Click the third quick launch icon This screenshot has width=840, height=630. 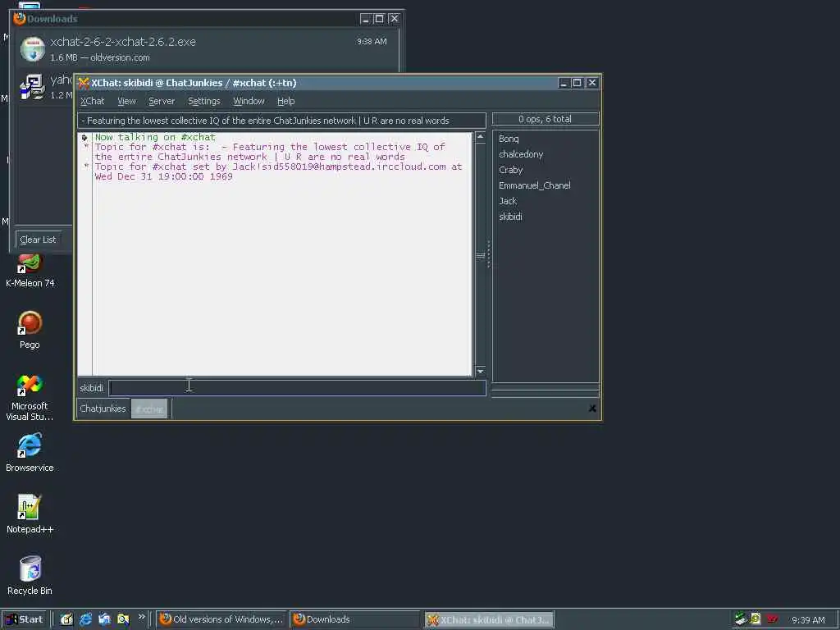tap(104, 619)
